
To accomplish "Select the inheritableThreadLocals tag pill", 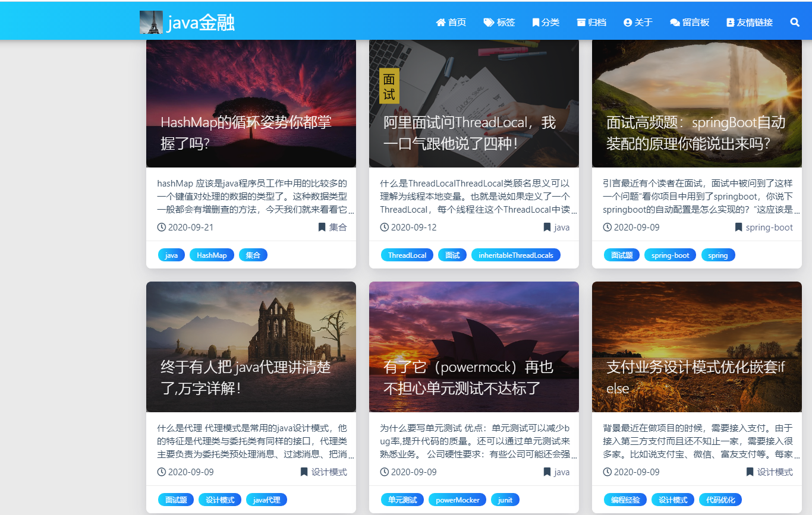I will tap(516, 255).
